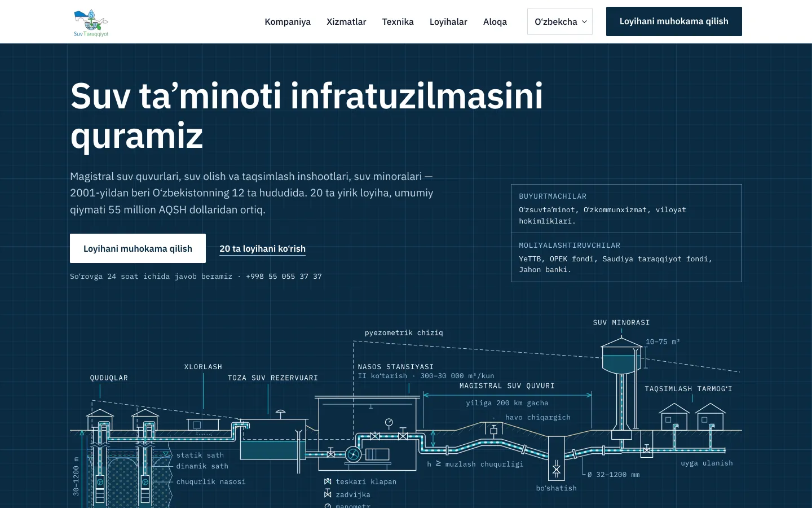Click the uyga ulanish annotation
This screenshot has height=508, width=812.
707,463
